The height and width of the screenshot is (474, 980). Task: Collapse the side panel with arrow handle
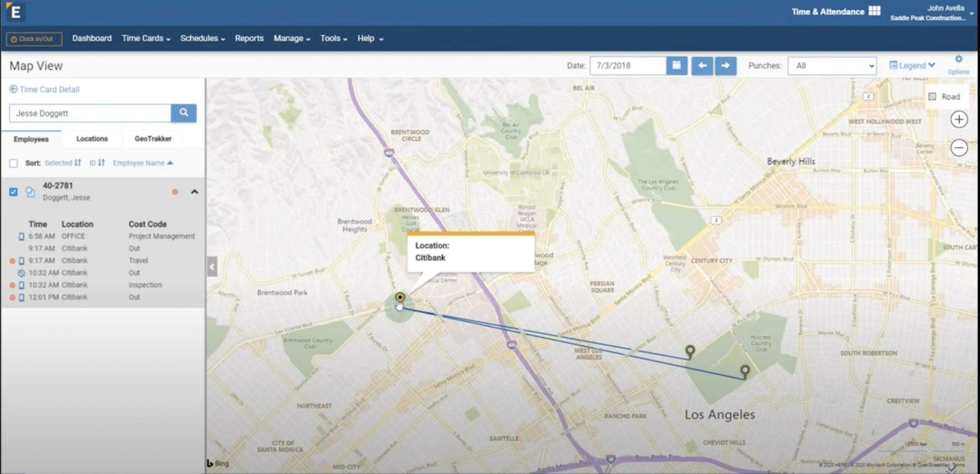pyautogui.click(x=212, y=267)
